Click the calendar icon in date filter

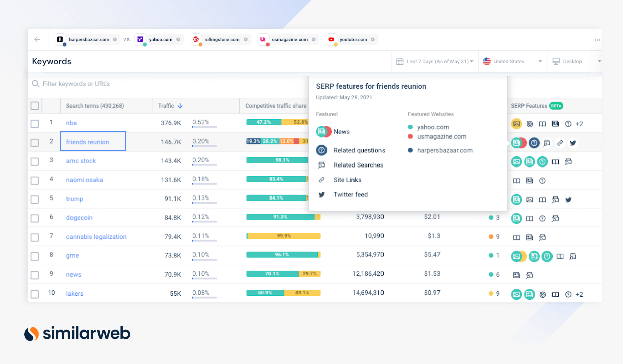click(x=400, y=61)
